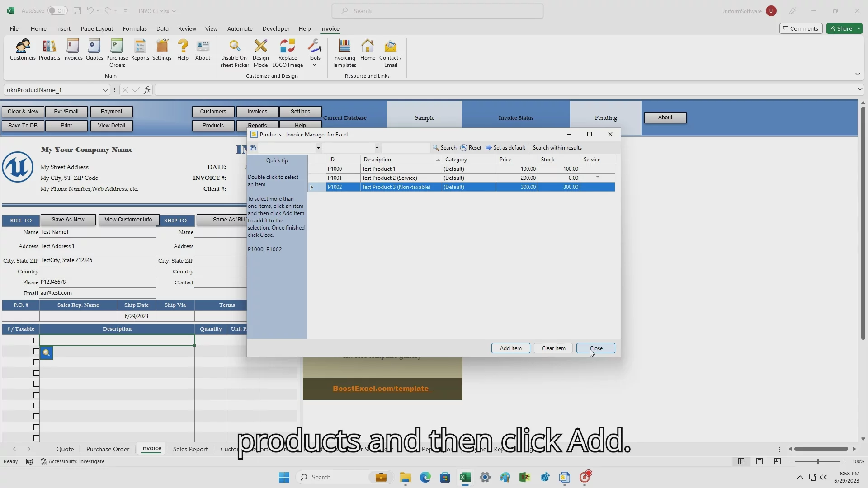Image resolution: width=868 pixels, height=488 pixels.
Task: Click the Add Item button
Action: 511,348
